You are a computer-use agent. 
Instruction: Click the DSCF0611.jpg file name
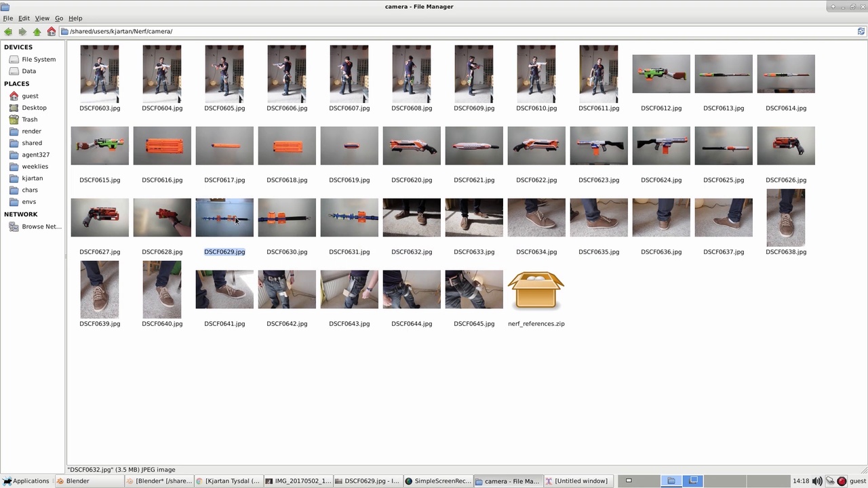coord(599,108)
